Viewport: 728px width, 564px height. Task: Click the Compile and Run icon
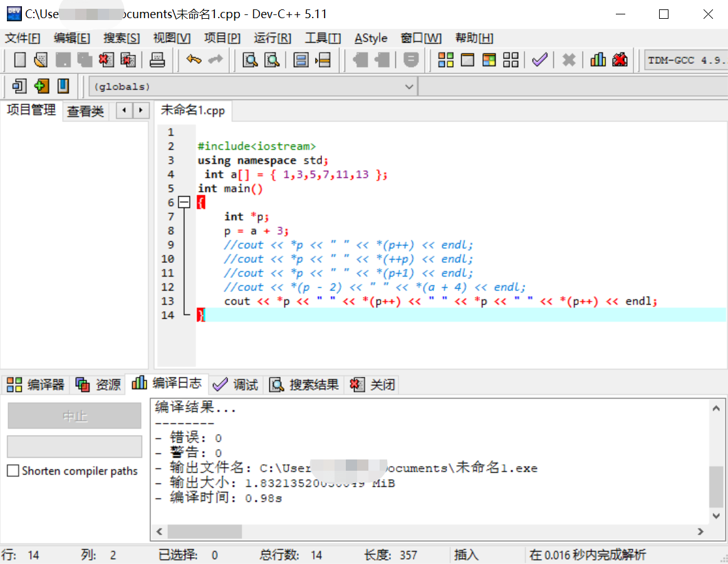[x=489, y=60]
